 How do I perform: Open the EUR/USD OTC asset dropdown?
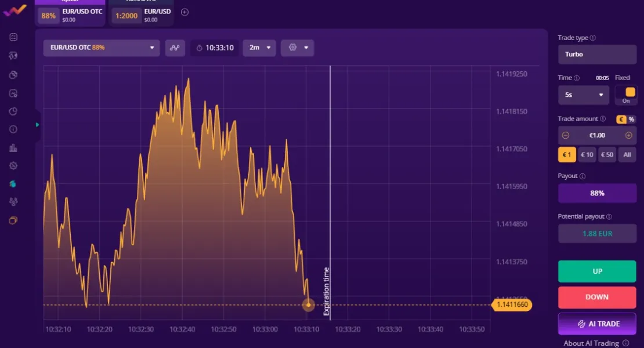click(102, 48)
